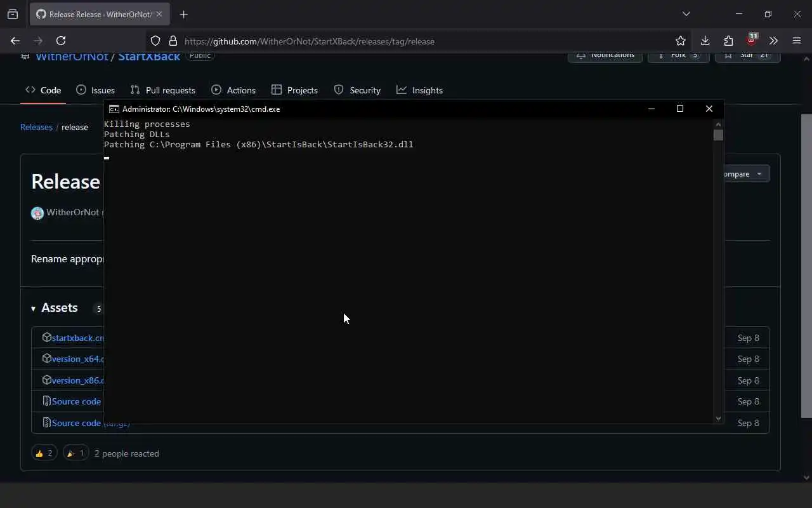812x508 pixels.
Task: Star the repository
Action: (x=747, y=56)
